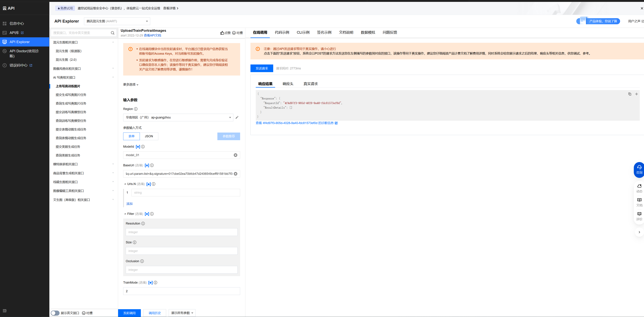644x317 pixels.
Task: Copy the response JSON with copy icon
Action: point(630,94)
